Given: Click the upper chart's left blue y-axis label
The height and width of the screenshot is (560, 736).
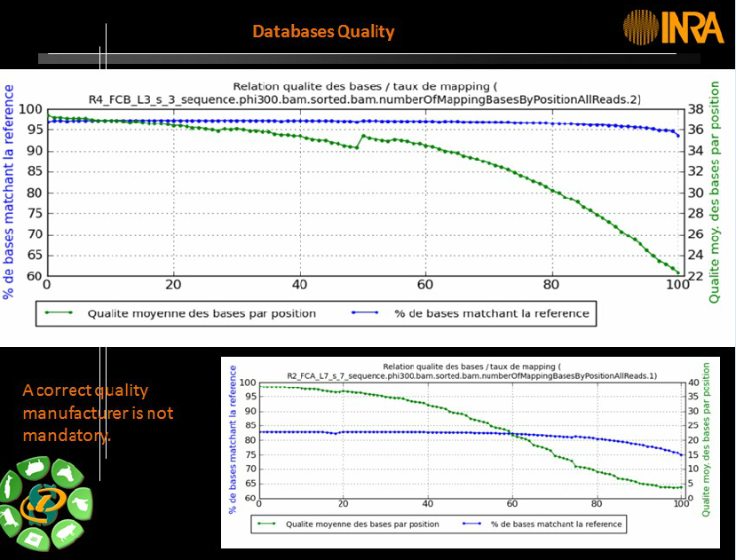Looking at the screenshot, I should point(10,192).
